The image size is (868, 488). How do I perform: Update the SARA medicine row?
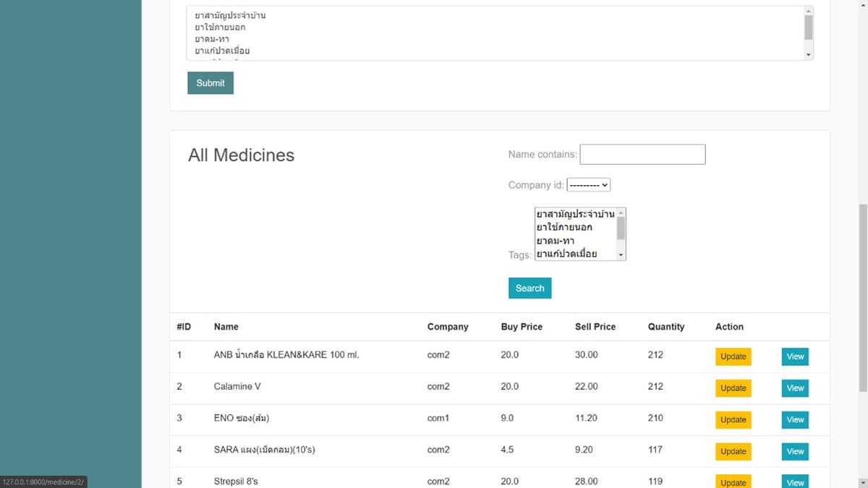pyautogui.click(x=733, y=451)
